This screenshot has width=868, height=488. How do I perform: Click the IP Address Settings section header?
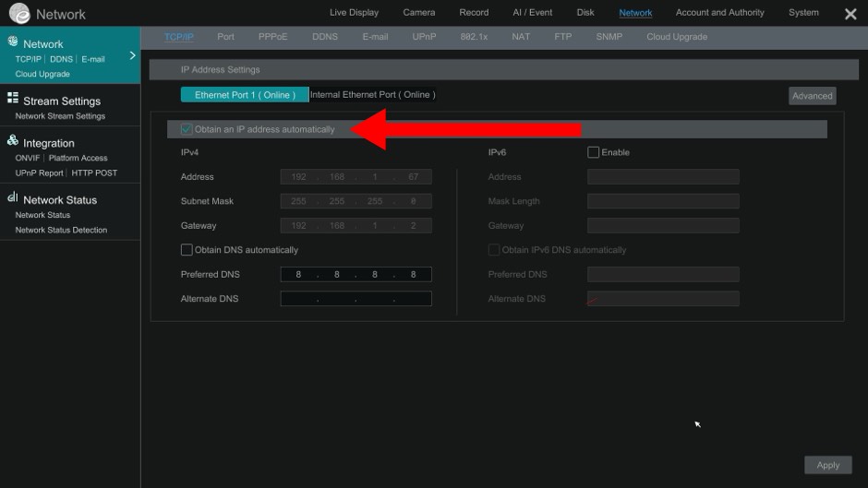[504, 70]
